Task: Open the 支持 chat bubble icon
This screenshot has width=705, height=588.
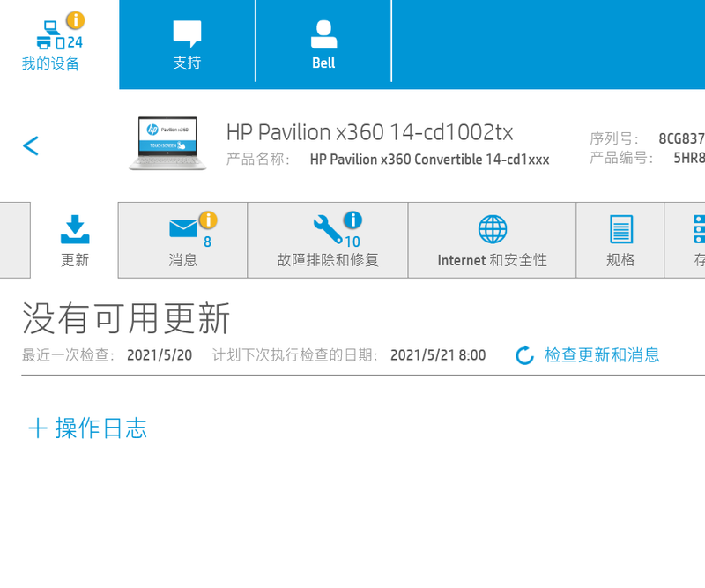Action: point(187,34)
